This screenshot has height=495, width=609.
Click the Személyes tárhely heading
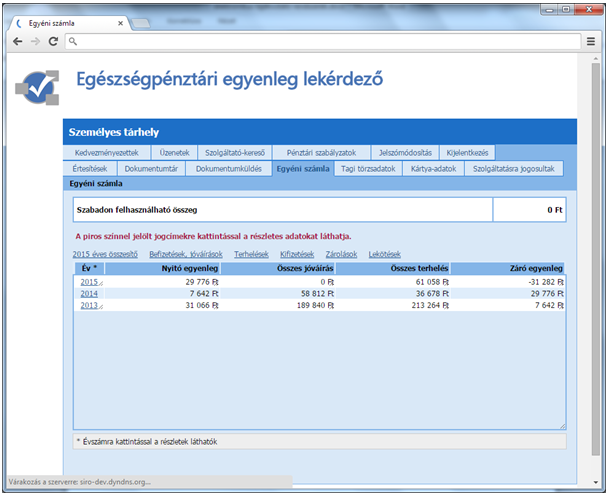tap(114, 132)
